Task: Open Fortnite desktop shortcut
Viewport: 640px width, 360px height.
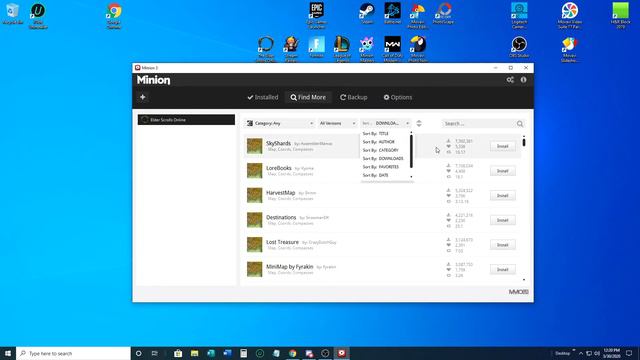Action: point(316,47)
